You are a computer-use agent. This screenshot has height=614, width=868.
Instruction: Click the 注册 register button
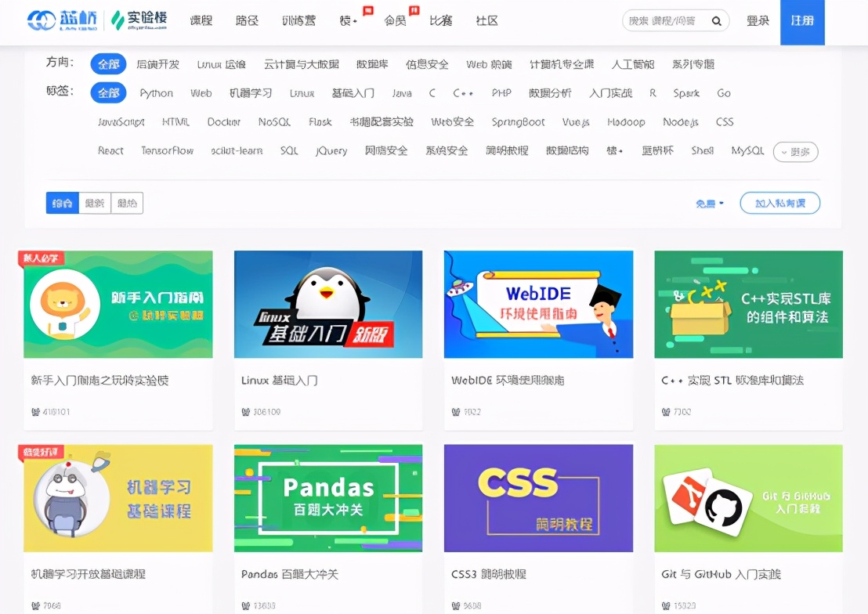point(802,21)
